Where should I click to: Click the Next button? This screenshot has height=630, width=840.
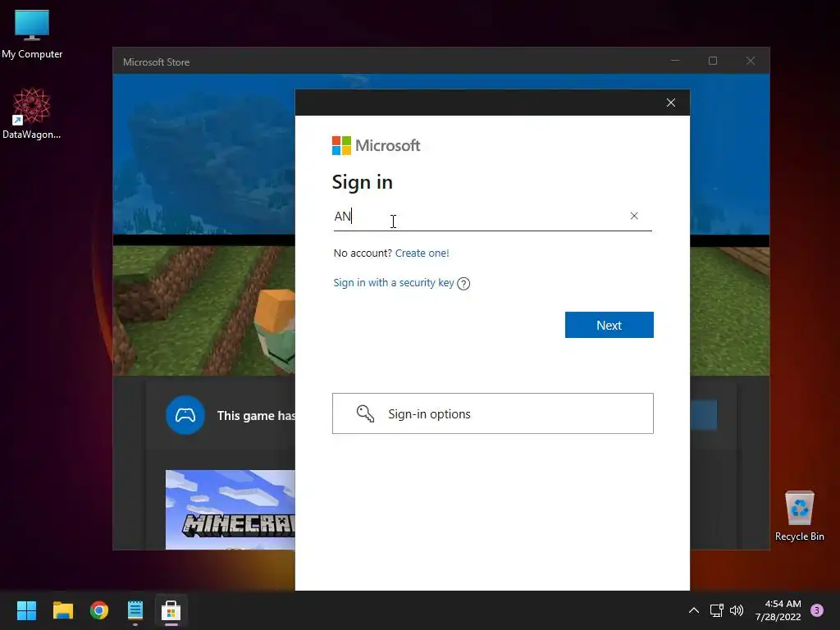(x=609, y=325)
